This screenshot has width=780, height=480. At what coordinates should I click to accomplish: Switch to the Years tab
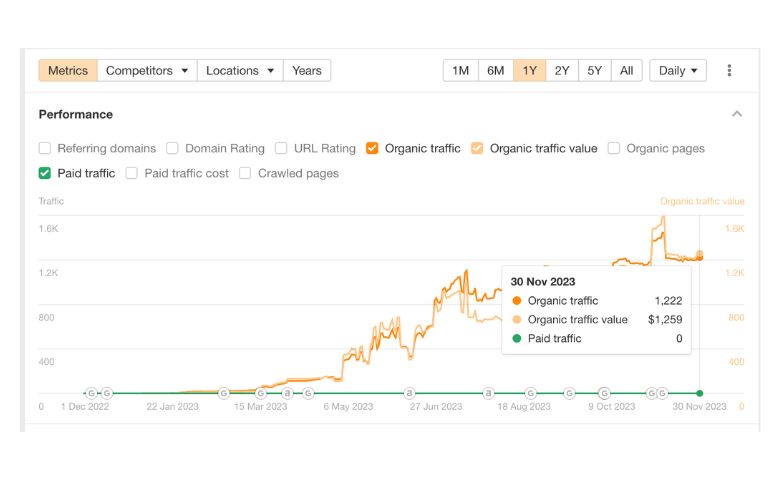[307, 71]
